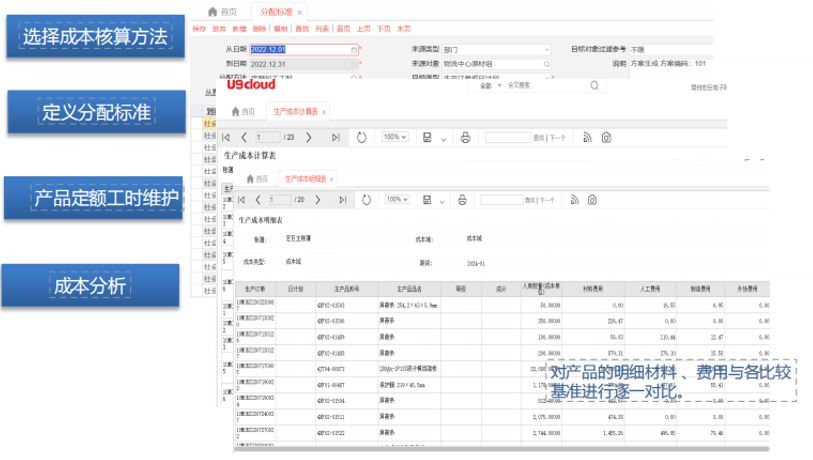Open zoom 100% dropdown in 生产成本明细表
The image size is (813, 460).
point(396,200)
